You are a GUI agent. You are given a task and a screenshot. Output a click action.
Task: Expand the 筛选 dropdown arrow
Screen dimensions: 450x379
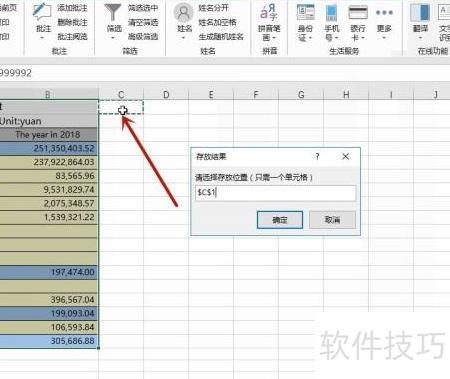tap(113, 38)
